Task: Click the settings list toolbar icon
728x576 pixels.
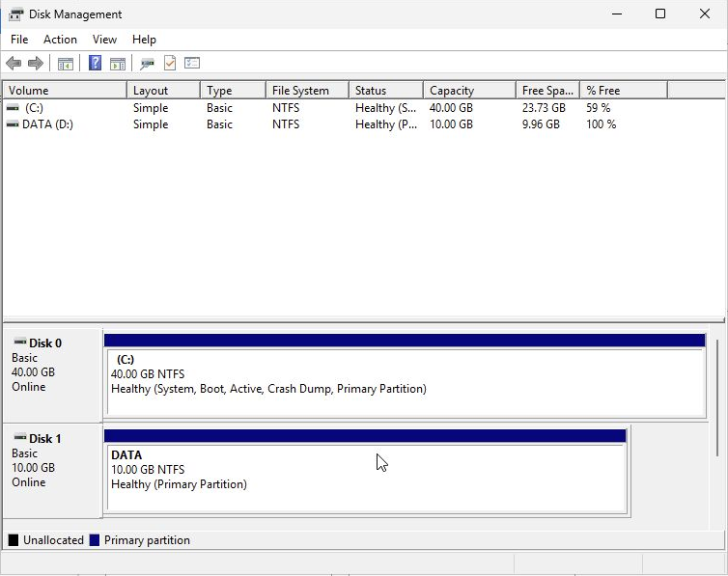Action: 192,63
